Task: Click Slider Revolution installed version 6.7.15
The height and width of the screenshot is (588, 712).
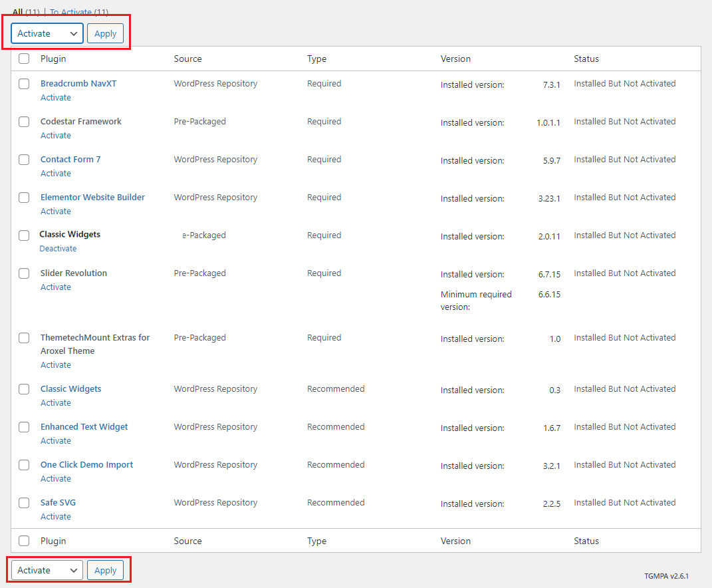Action: [549, 275]
